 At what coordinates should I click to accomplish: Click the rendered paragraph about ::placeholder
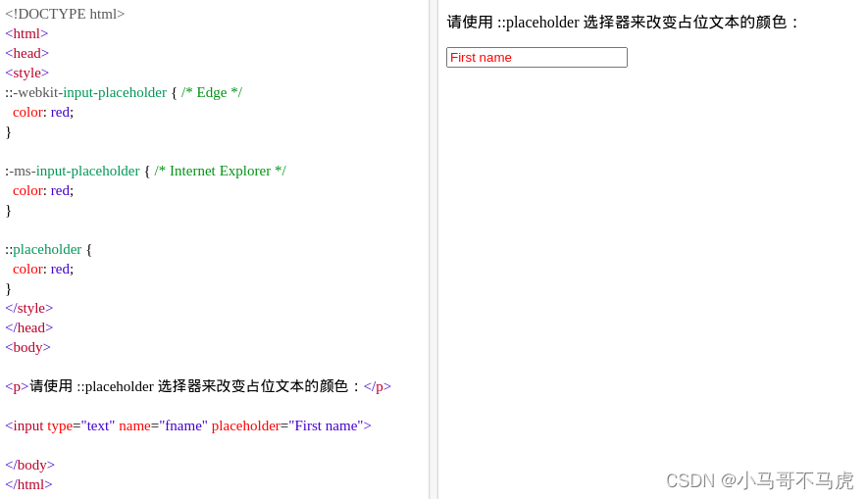pyautogui.click(x=624, y=23)
